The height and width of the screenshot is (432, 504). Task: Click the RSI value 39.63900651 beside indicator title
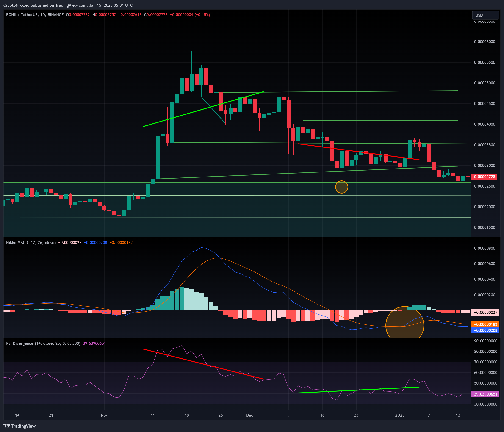[94, 343]
